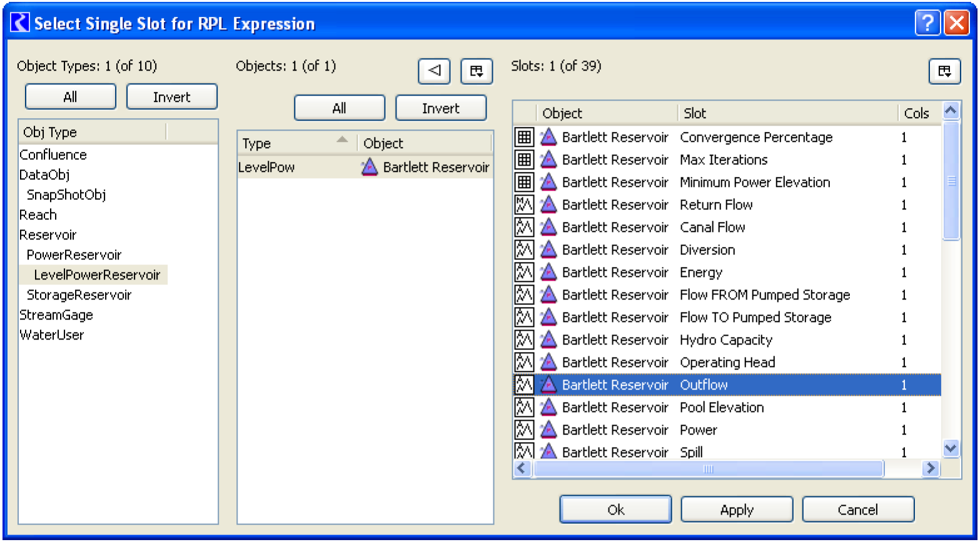Viewport: 980px width, 542px height.
Task: Click the Slot column header
Action: [x=786, y=114]
